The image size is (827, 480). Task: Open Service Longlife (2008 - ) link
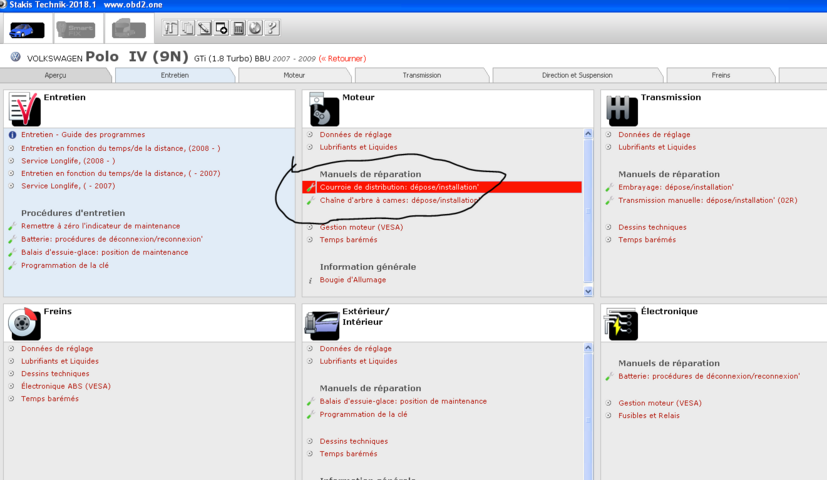click(68, 161)
